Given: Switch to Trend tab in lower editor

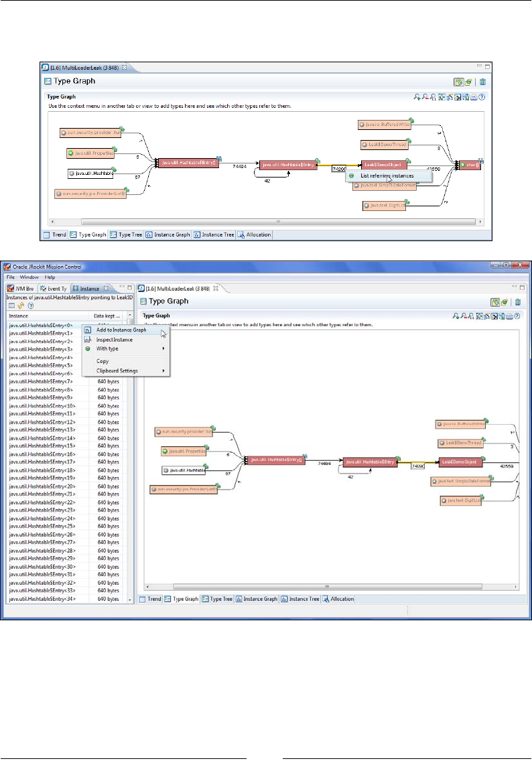Looking at the screenshot, I should [x=150, y=599].
